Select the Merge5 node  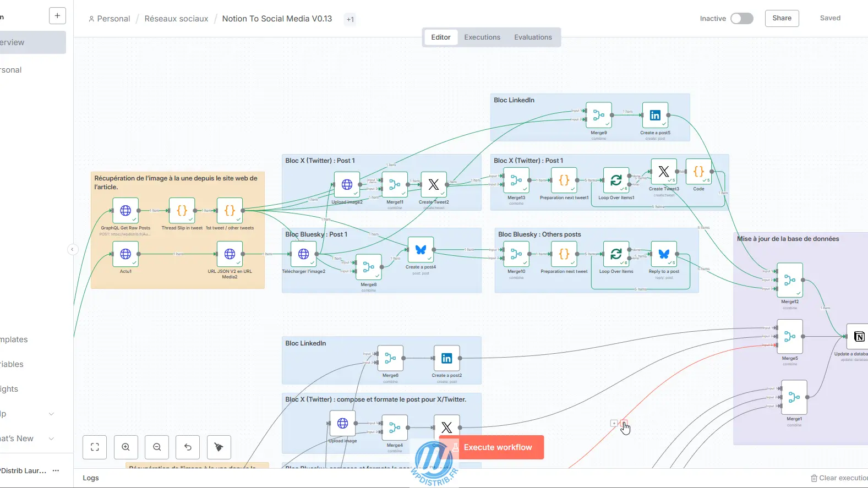tap(790, 337)
